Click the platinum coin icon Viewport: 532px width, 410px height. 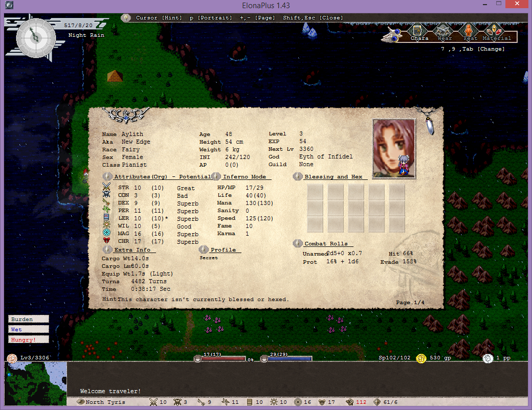[487, 358]
